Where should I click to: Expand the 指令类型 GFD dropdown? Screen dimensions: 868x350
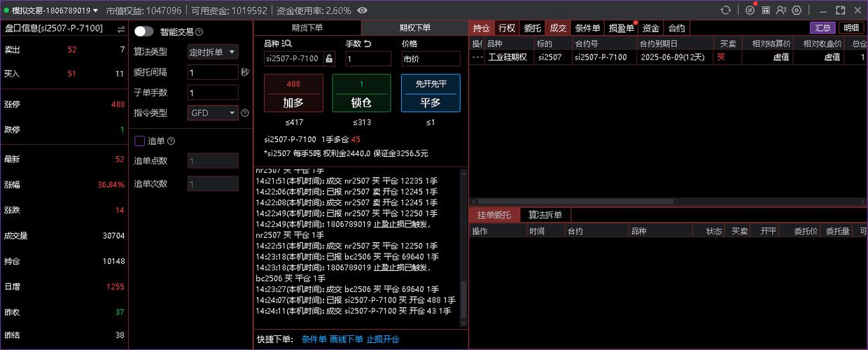click(213, 113)
